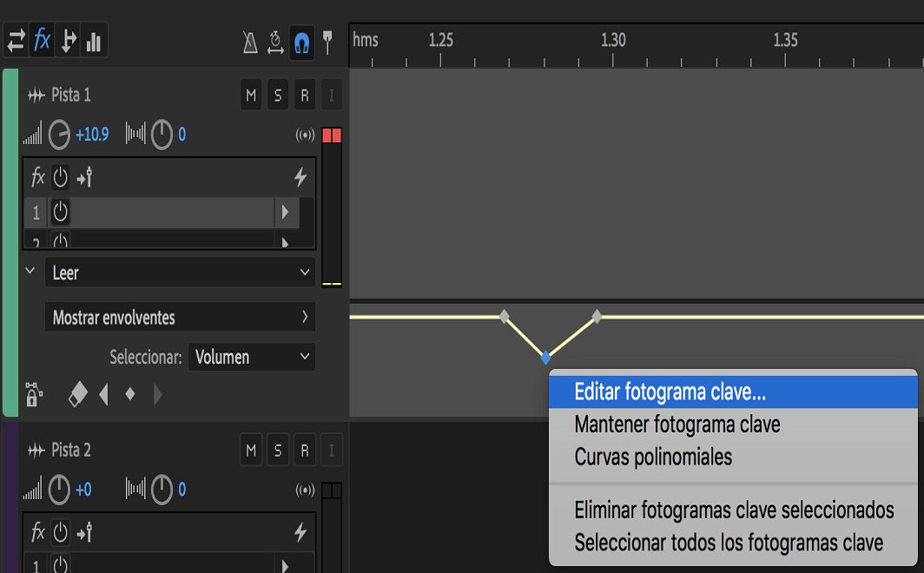Click the pre-render lightning icon on Pista 1
Screen dimensions: 924x573
pyautogui.click(x=299, y=177)
